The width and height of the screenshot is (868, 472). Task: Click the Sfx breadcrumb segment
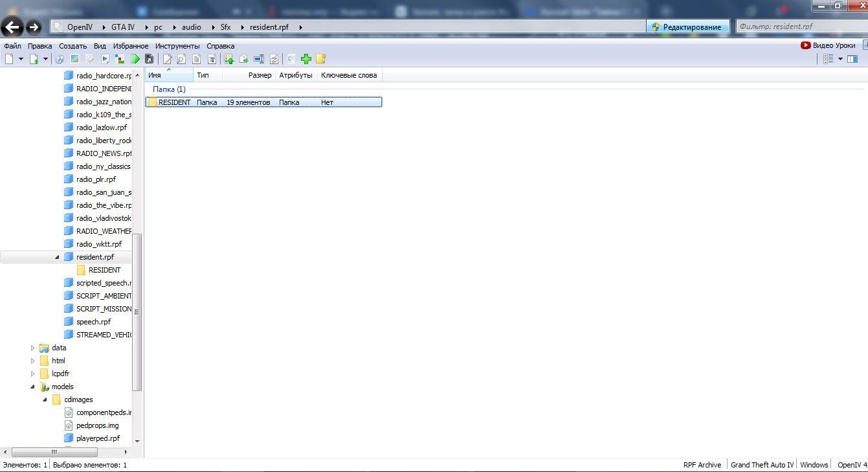point(225,27)
